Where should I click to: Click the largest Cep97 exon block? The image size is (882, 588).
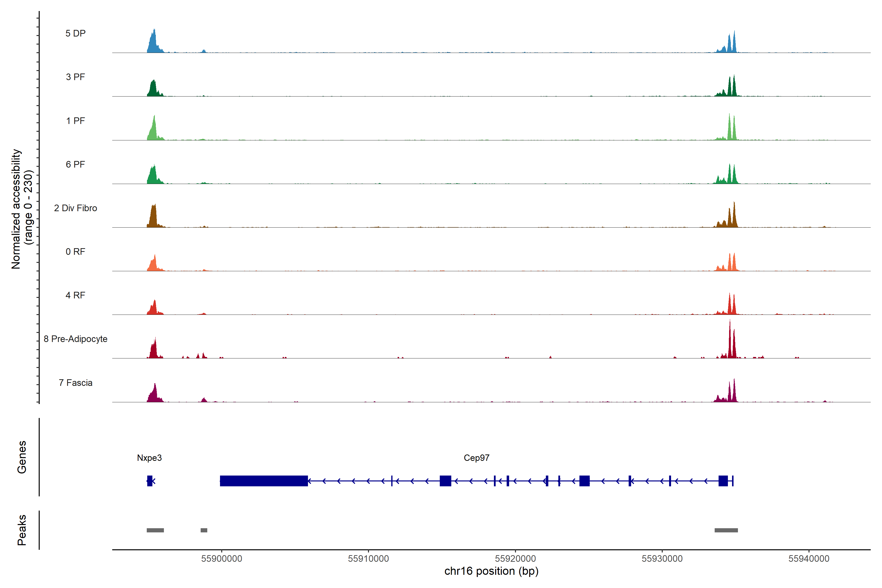pyautogui.click(x=264, y=481)
